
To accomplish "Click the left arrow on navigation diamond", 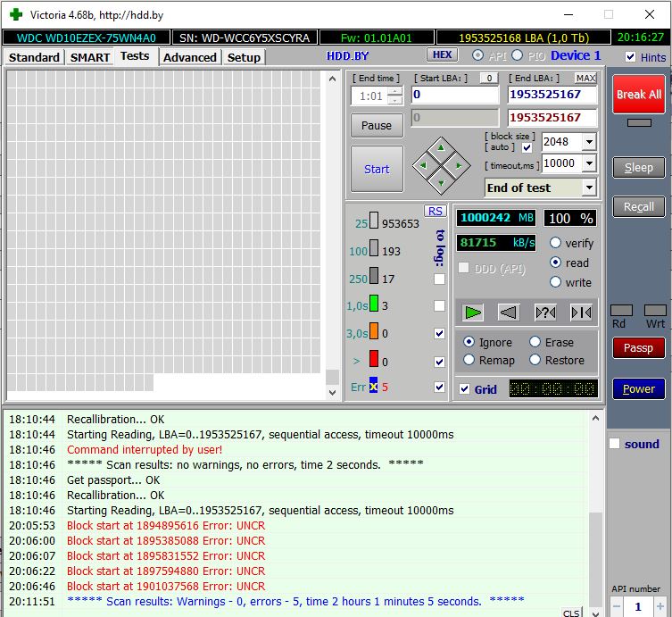I will click(423, 165).
